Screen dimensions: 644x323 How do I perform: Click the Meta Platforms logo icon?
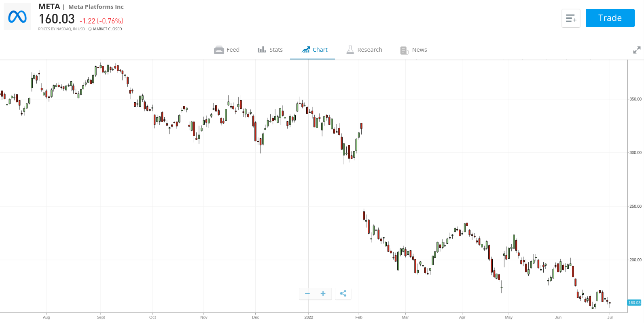click(17, 17)
